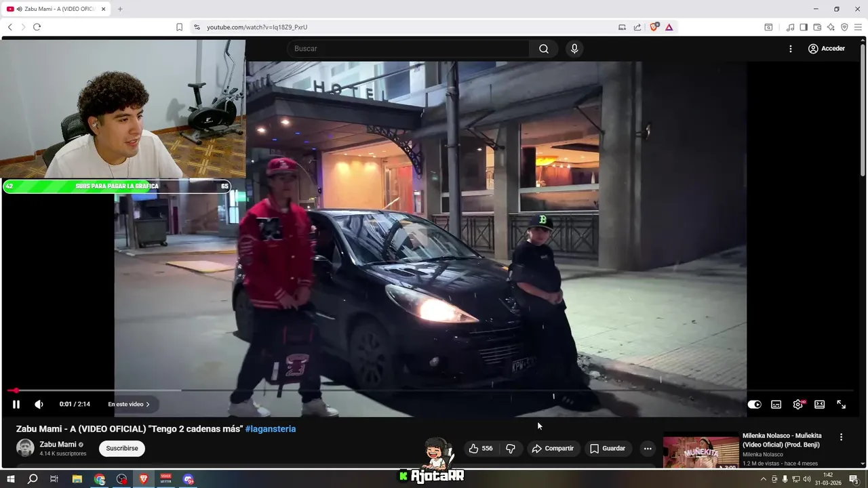The width and height of the screenshot is (868, 488).
Task: Toggle the browser sidebar panel
Action: click(x=804, y=27)
